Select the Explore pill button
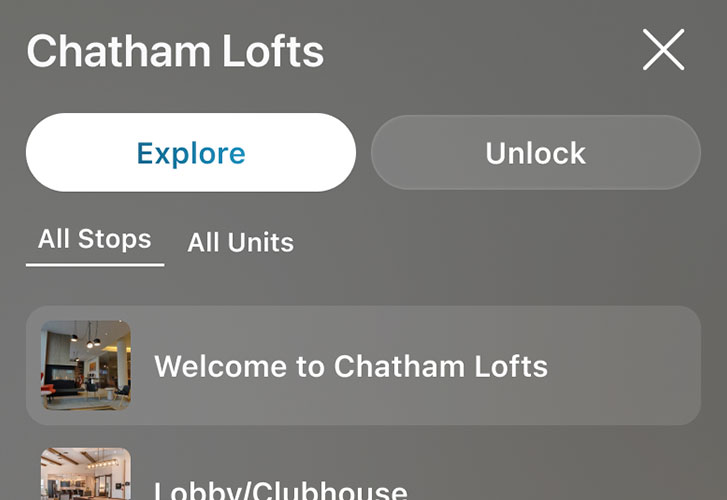The height and width of the screenshot is (500, 727). click(191, 153)
